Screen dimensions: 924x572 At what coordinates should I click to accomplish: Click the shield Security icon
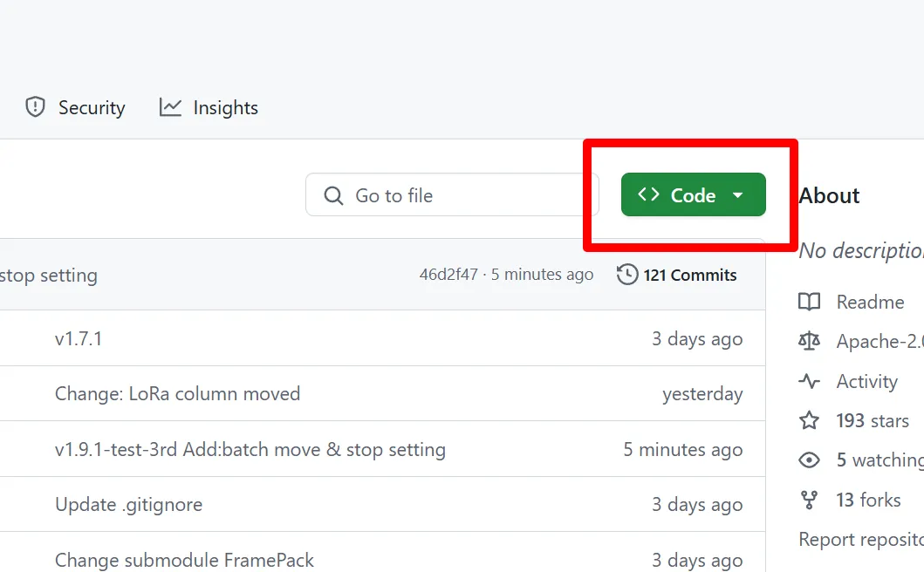click(x=36, y=107)
